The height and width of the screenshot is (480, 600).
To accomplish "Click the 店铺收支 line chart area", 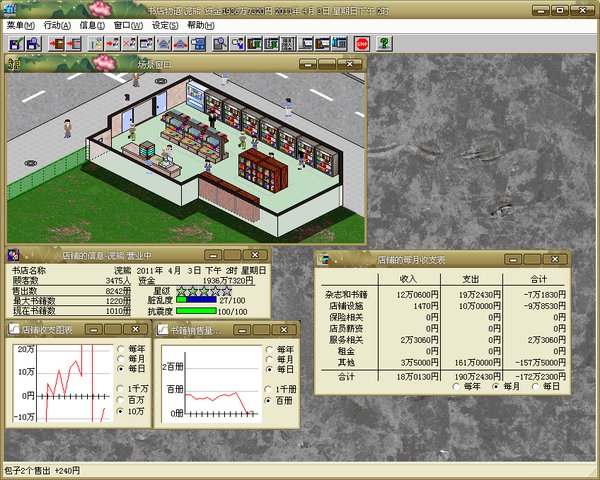I will pos(63,383).
